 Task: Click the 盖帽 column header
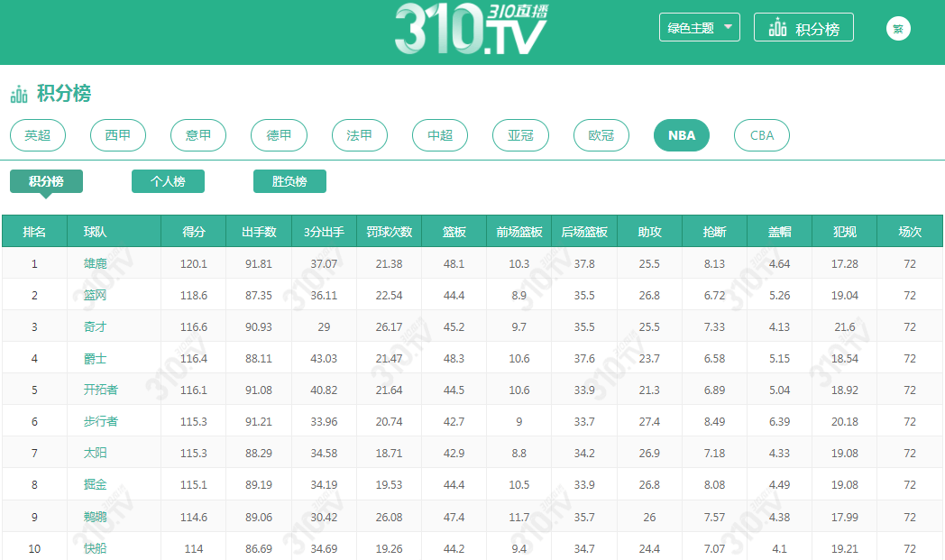pos(779,232)
